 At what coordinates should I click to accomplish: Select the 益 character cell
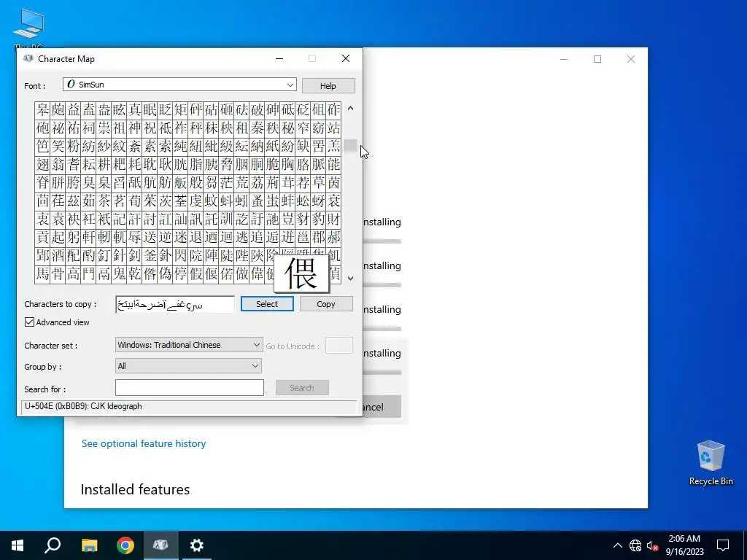click(x=74, y=110)
